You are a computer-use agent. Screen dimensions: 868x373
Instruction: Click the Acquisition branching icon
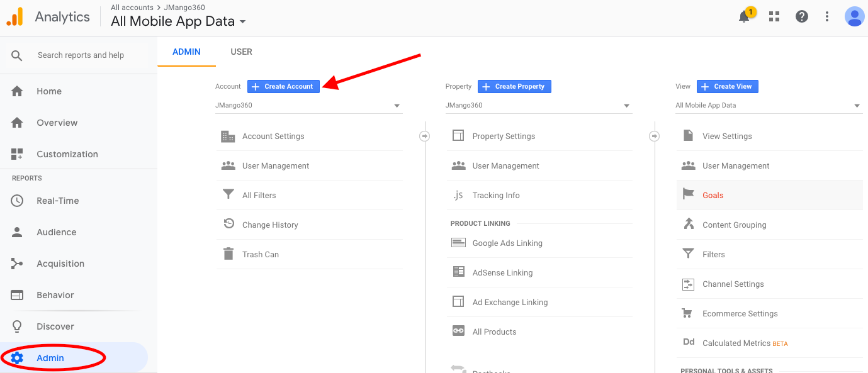[x=17, y=264]
